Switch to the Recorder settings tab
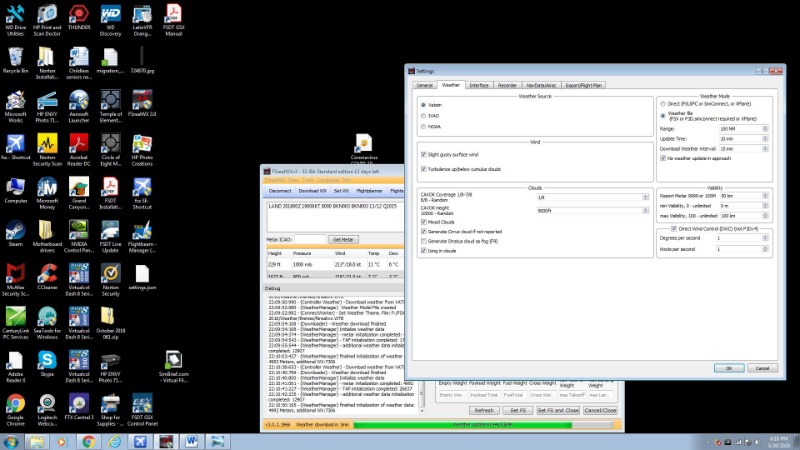The height and width of the screenshot is (450, 800). (507, 85)
